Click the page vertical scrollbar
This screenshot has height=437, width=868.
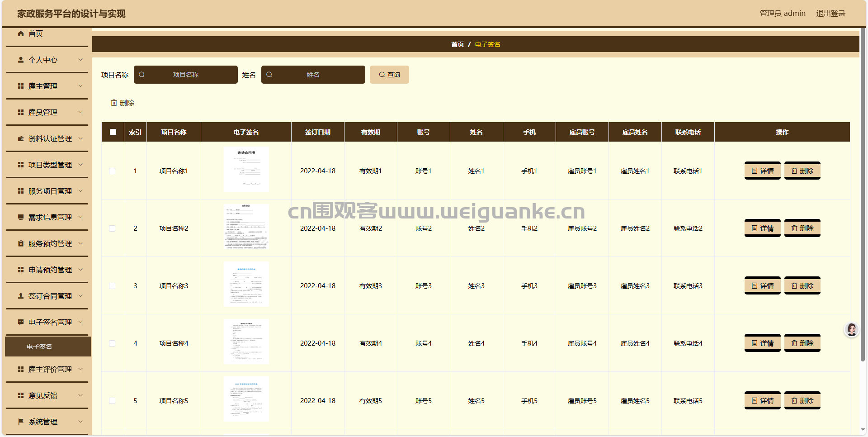pyautogui.click(x=863, y=195)
